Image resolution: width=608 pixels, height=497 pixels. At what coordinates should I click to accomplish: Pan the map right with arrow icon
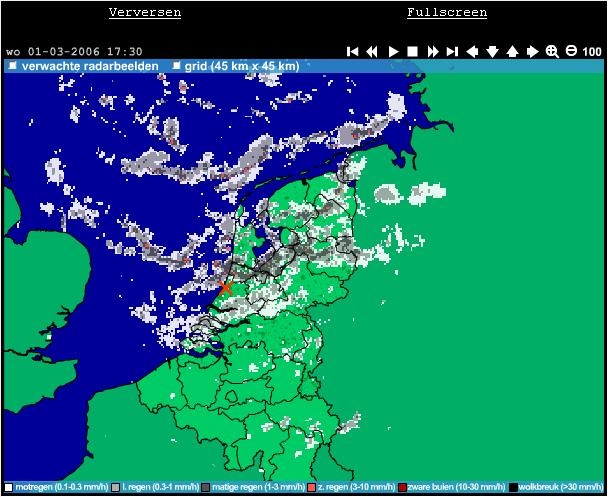[532, 51]
